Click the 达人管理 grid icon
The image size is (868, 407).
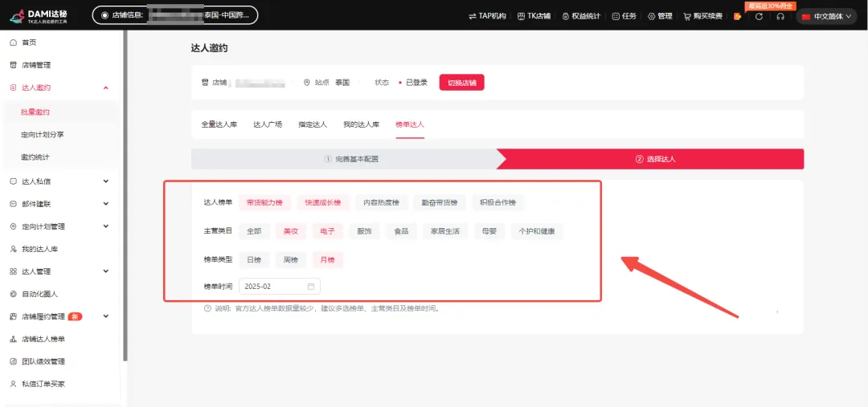14,271
